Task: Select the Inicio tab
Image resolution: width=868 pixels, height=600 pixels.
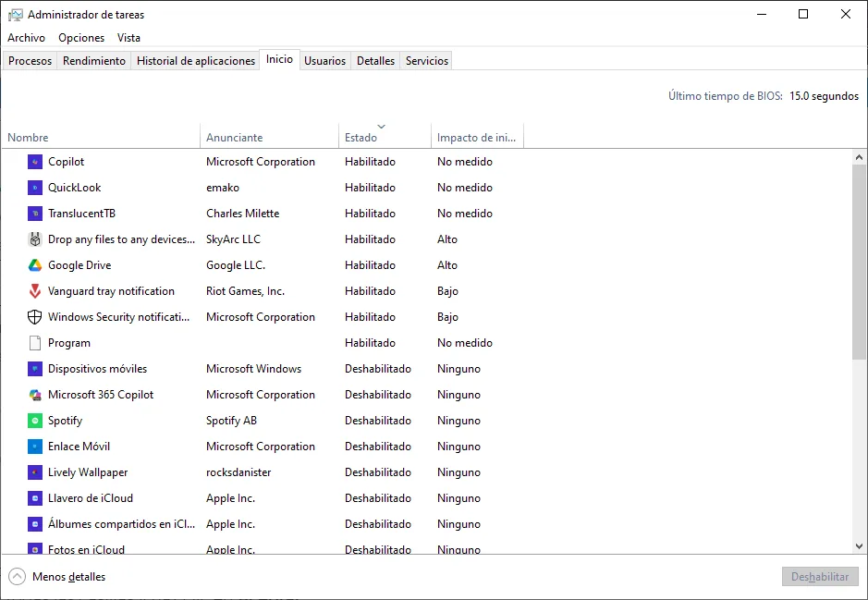Action: tap(279, 59)
